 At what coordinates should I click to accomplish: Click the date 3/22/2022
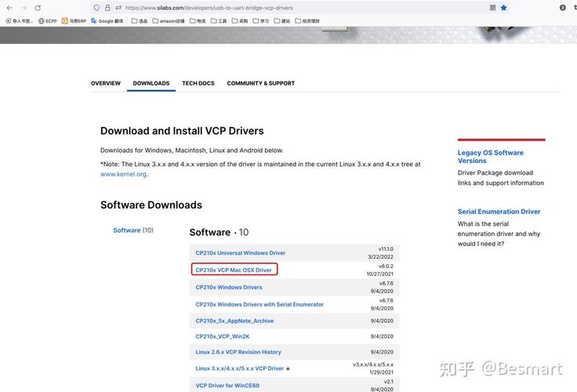pos(380,257)
